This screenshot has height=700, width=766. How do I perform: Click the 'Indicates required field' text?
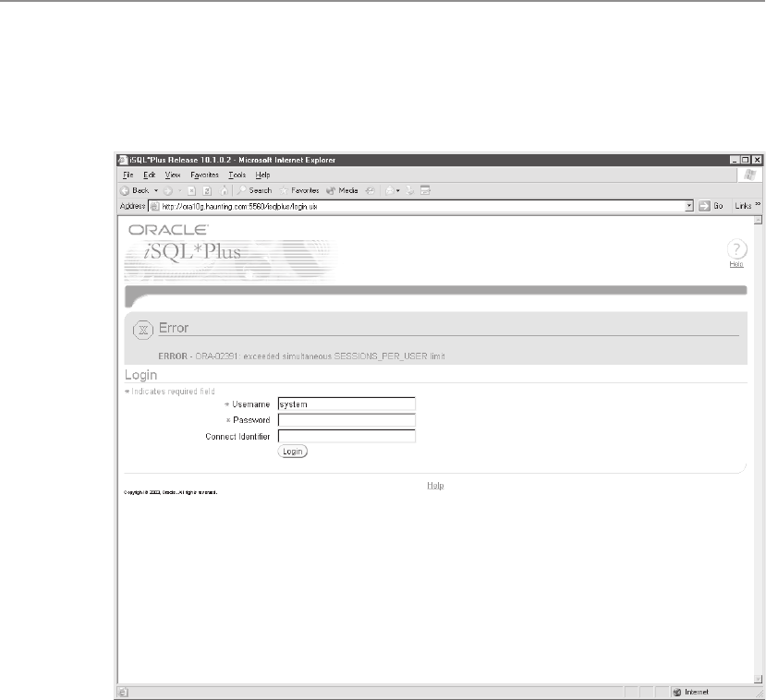click(x=173, y=392)
